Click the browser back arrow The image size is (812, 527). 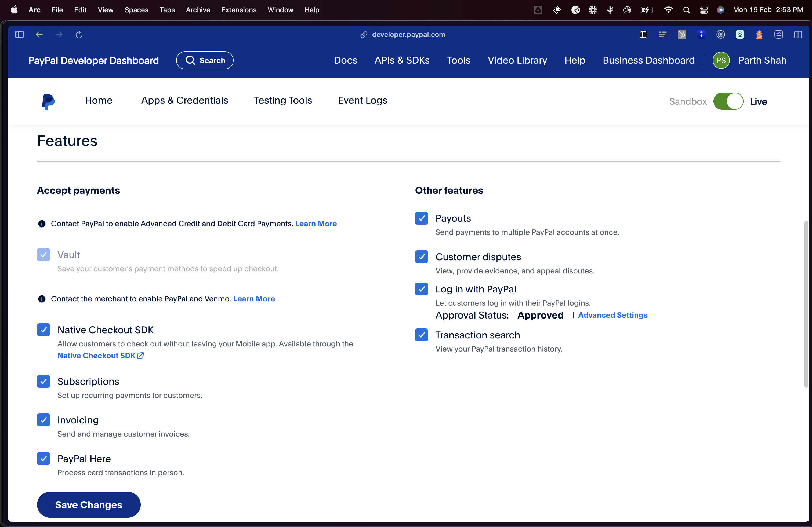39,34
